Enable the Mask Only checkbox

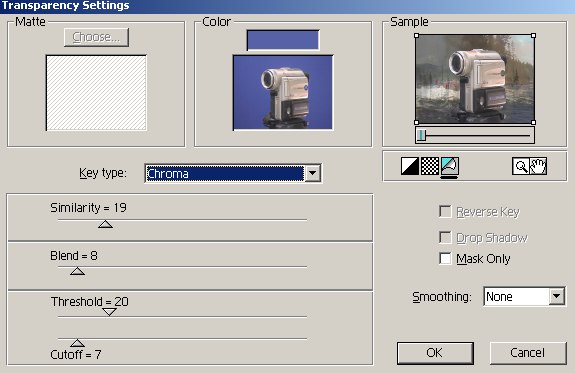click(445, 258)
